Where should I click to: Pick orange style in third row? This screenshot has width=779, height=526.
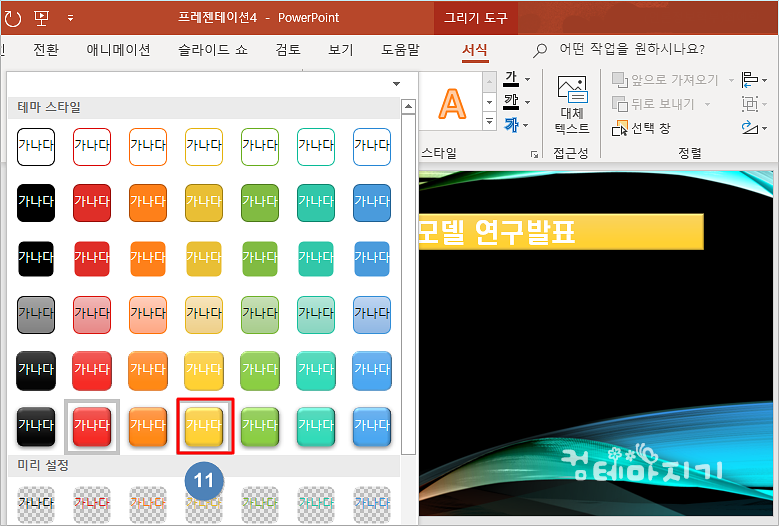click(x=148, y=259)
